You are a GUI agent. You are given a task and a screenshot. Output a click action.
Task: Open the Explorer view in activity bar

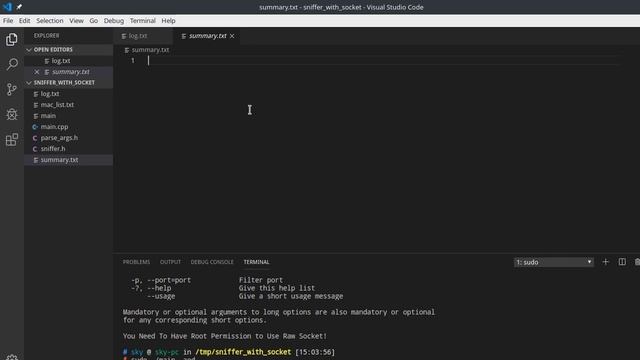tap(12, 40)
